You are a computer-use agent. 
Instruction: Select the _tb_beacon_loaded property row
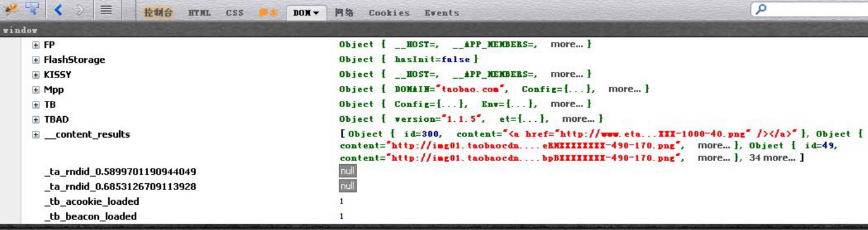tap(434, 216)
